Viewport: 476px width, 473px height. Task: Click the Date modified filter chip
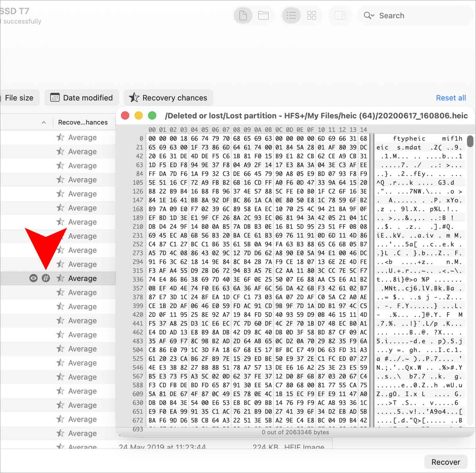[x=81, y=98]
